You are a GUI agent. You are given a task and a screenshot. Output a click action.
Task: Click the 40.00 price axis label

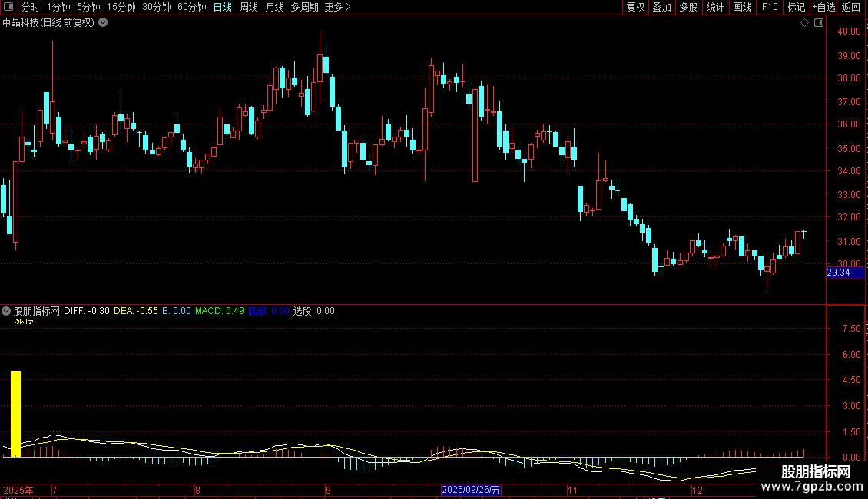(x=849, y=31)
